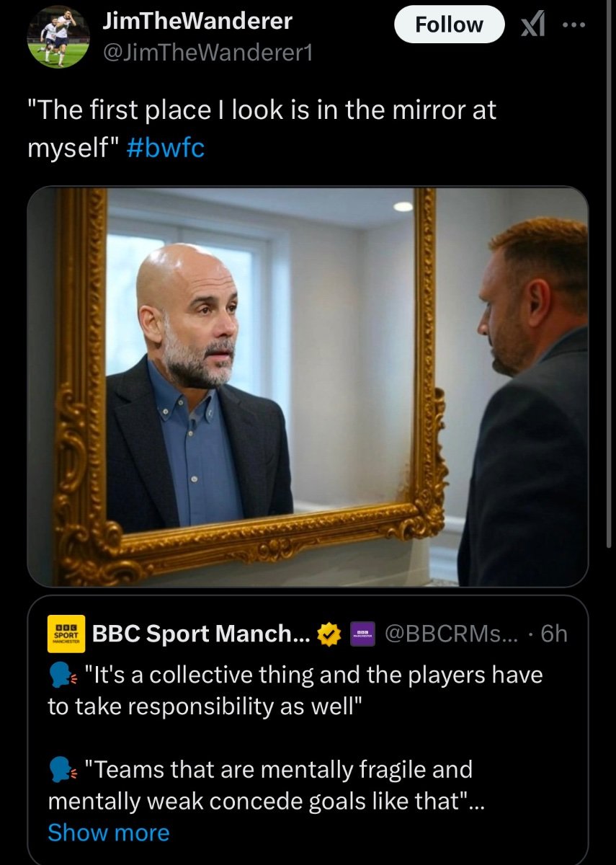Click the @JimTheWanderer1 handle
The height and width of the screenshot is (865, 616).
(208, 52)
